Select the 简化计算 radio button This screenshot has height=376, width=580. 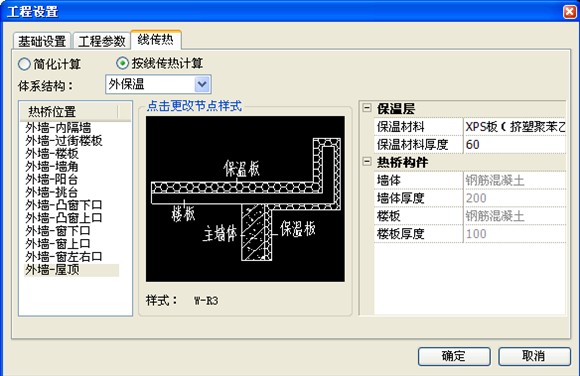[24, 64]
